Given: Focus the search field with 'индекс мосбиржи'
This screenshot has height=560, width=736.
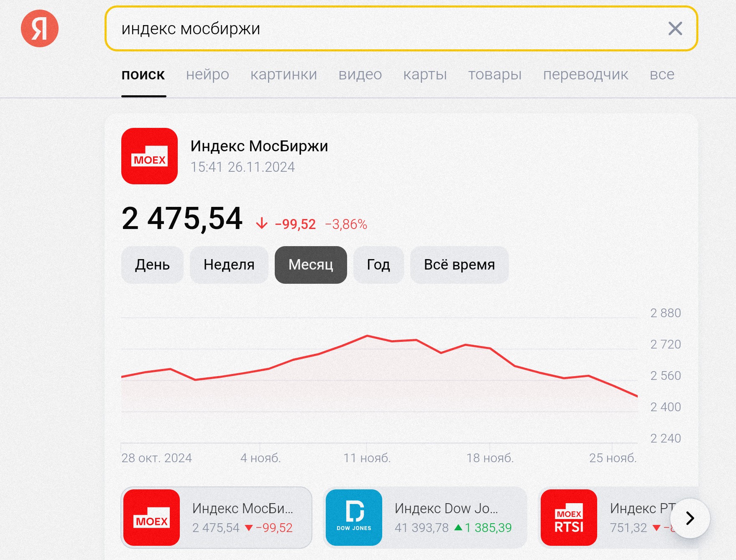Looking at the screenshot, I should (401, 28).
